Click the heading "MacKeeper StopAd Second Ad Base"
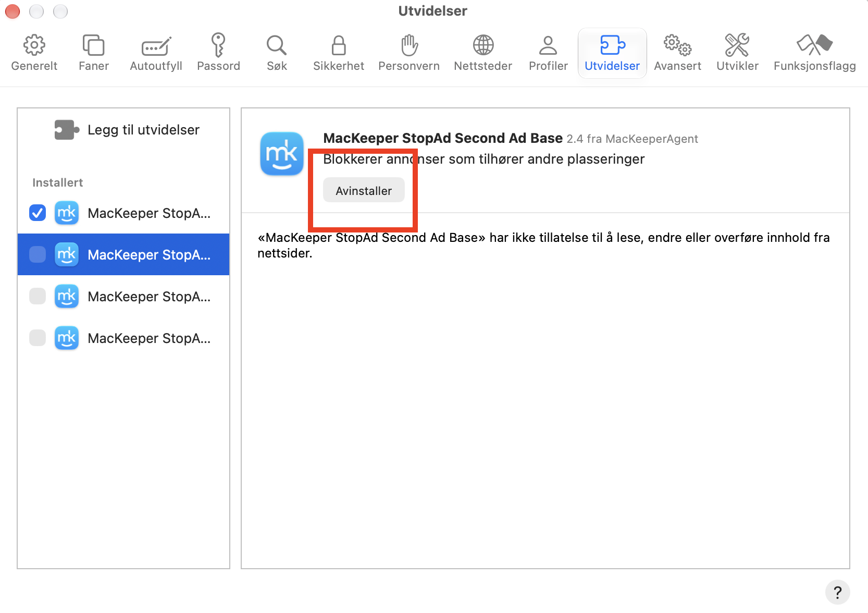 443,138
